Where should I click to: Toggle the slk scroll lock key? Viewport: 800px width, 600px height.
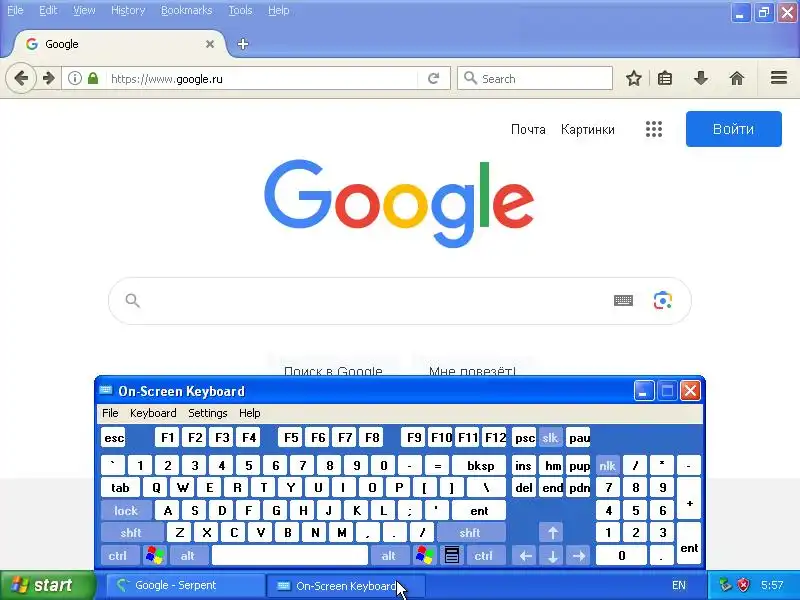coord(550,438)
